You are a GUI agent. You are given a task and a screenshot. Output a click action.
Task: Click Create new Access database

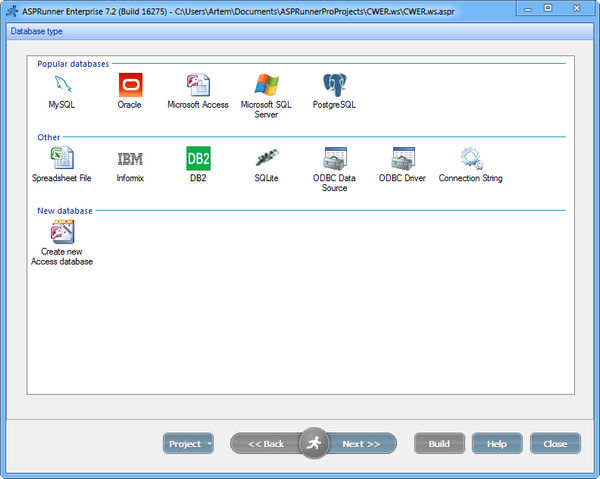pos(62,233)
